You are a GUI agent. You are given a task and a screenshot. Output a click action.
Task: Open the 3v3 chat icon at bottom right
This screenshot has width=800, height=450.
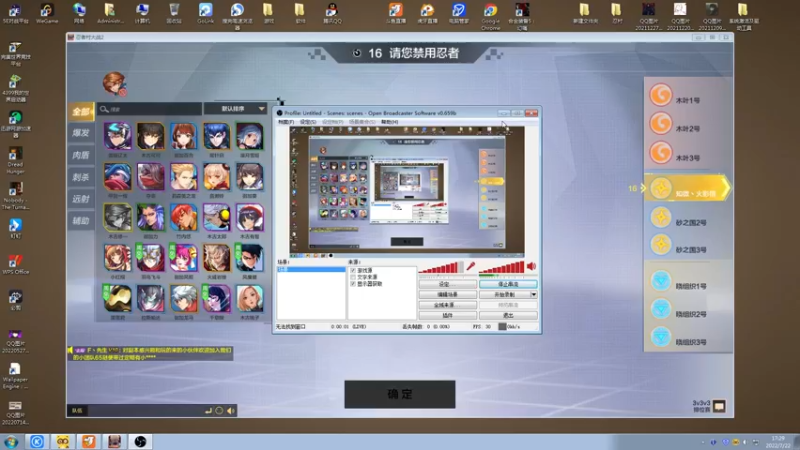[719, 406]
